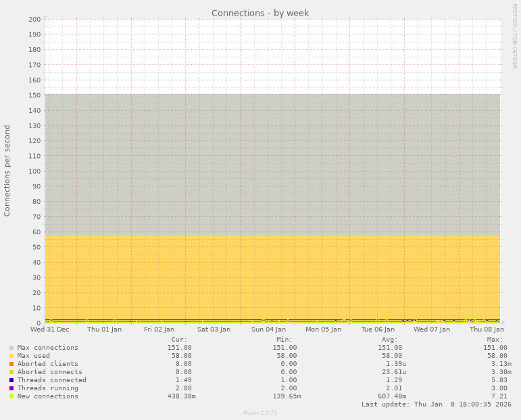521x420 pixels.
Task: Click the Munin 2.0.75 footer text
Action: [x=260, y=413]
